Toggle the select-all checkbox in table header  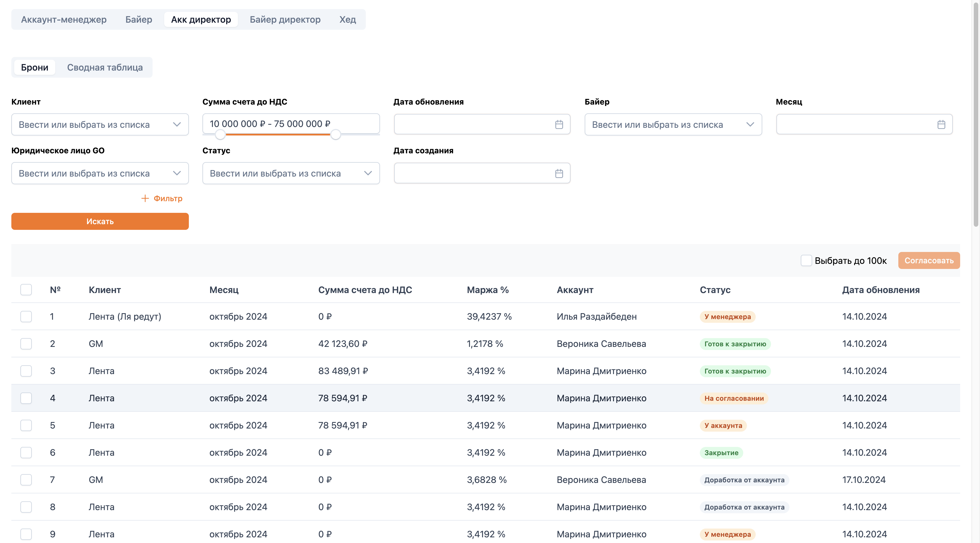point(26,290)
